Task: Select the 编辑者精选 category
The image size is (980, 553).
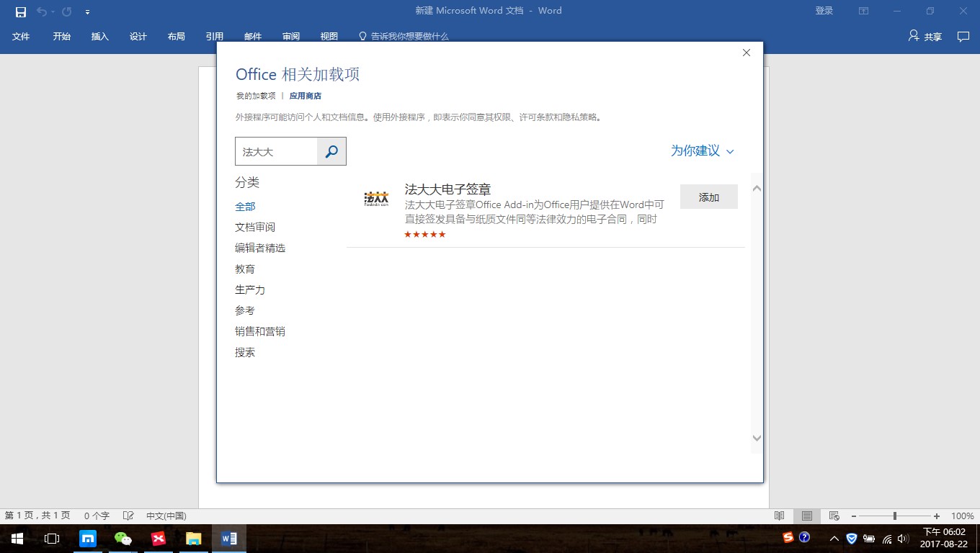Action: pos(260,248)
